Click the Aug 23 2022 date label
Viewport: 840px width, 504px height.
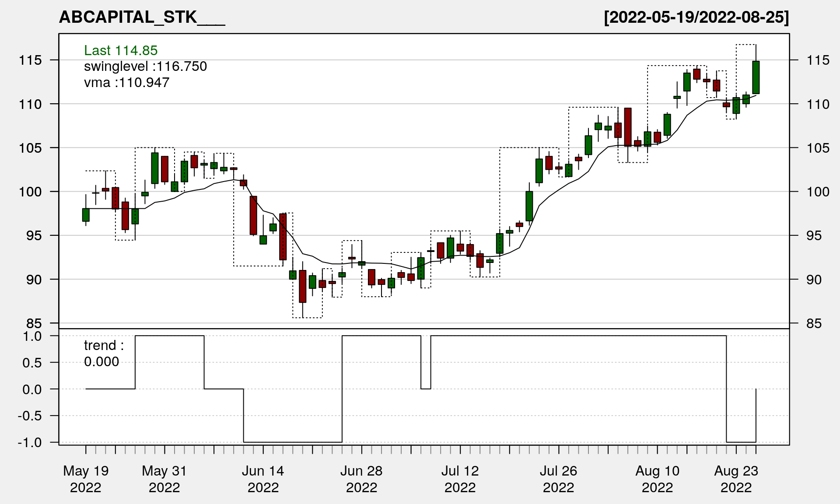coord(736,479)
